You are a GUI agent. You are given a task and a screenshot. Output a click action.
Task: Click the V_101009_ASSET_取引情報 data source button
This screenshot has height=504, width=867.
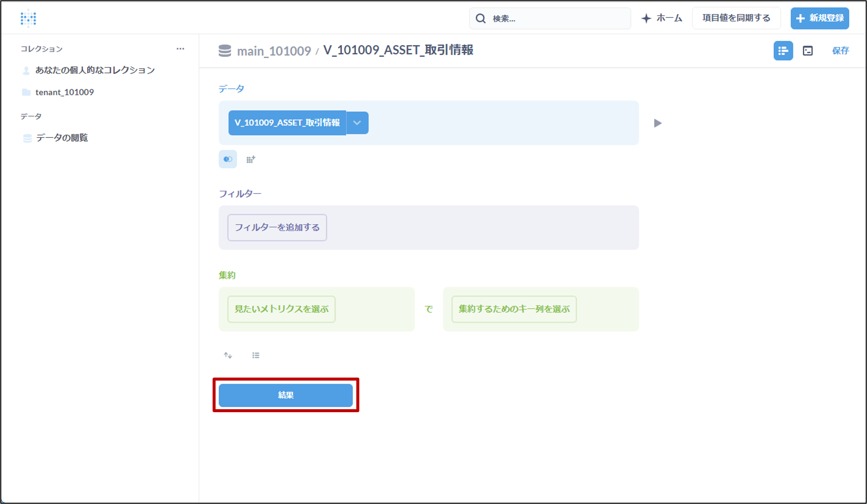[x=287, y=123]
